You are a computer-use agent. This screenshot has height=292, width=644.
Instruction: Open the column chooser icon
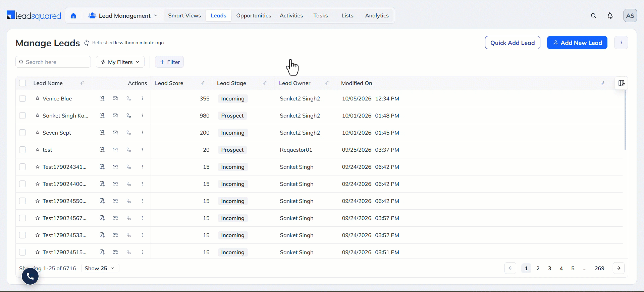tap(621, 83)
